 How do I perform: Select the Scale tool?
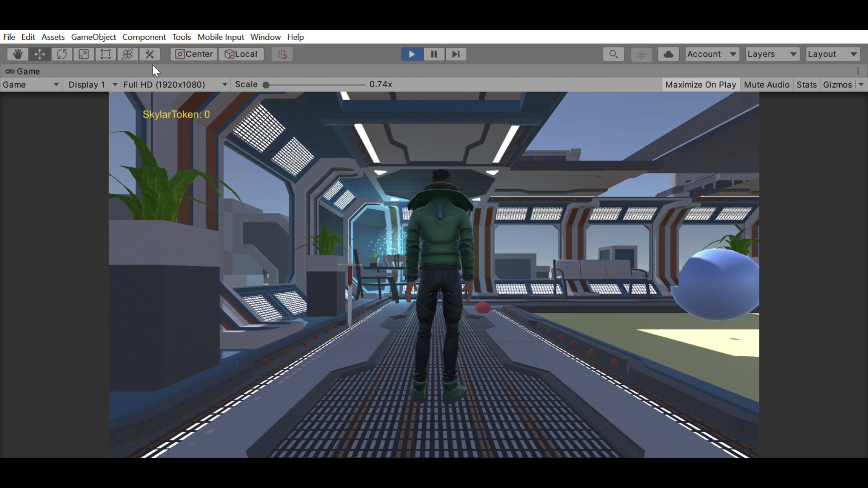[x=83, y=54]
